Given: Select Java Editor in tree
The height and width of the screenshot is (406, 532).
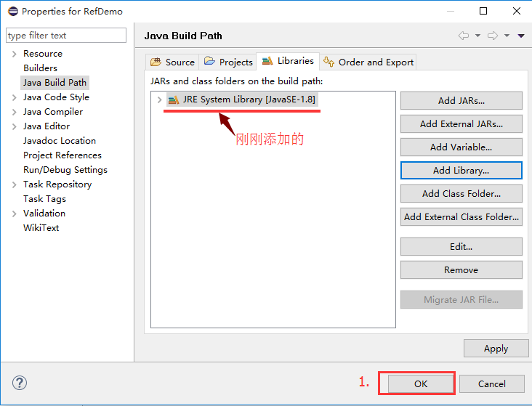Looking at the screenshot, I should point(47,126).
